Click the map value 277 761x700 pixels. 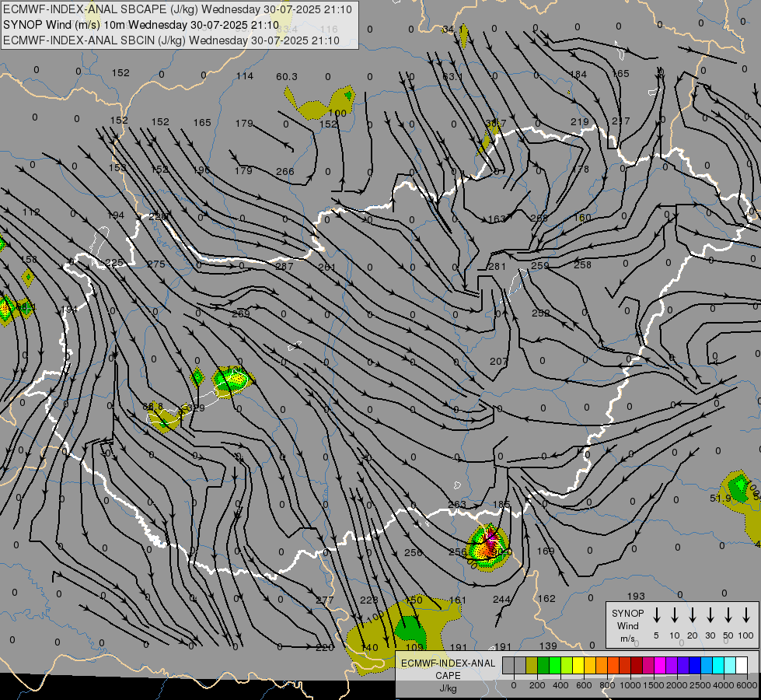point(325,600)
